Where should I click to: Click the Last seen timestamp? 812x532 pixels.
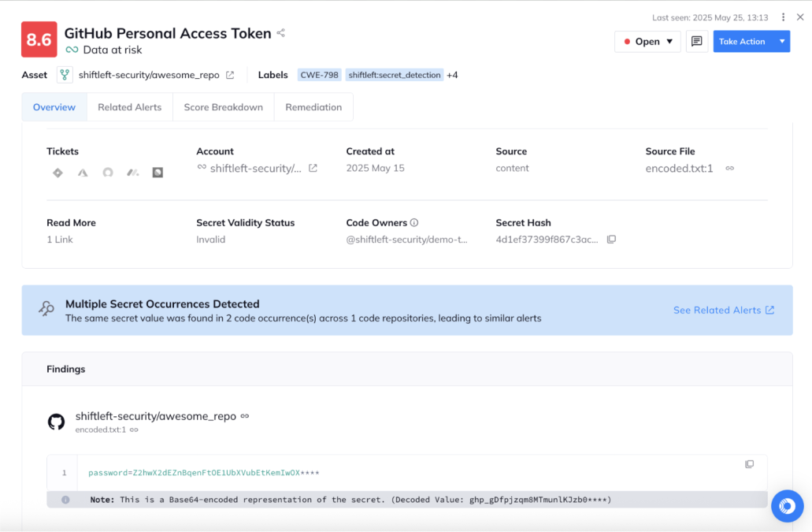pos(710,17)
